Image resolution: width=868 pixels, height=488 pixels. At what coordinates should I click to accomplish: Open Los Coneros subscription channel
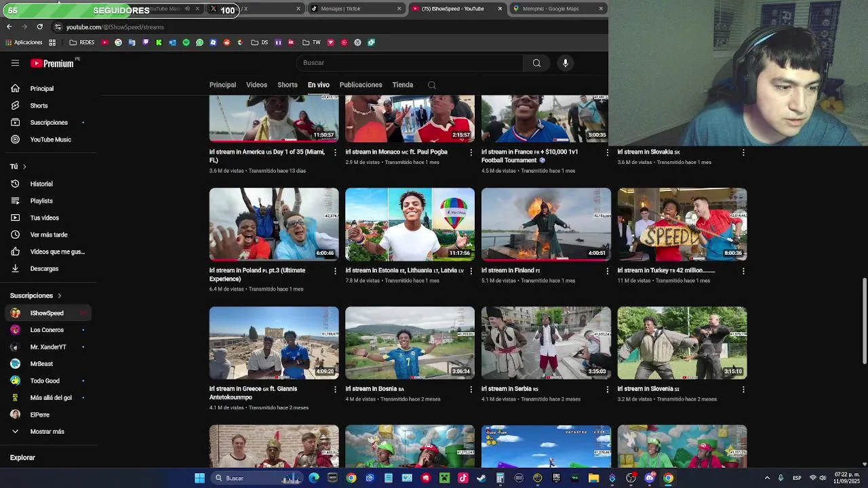48,330
